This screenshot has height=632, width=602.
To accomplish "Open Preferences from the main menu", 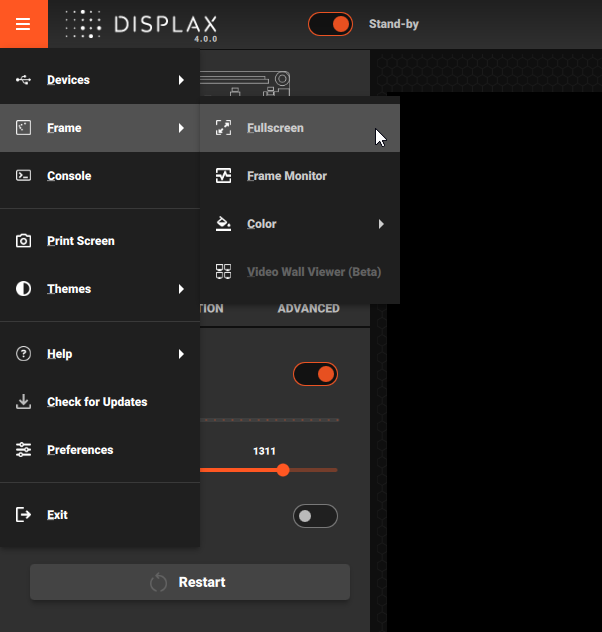I will (x=80, y=450).
